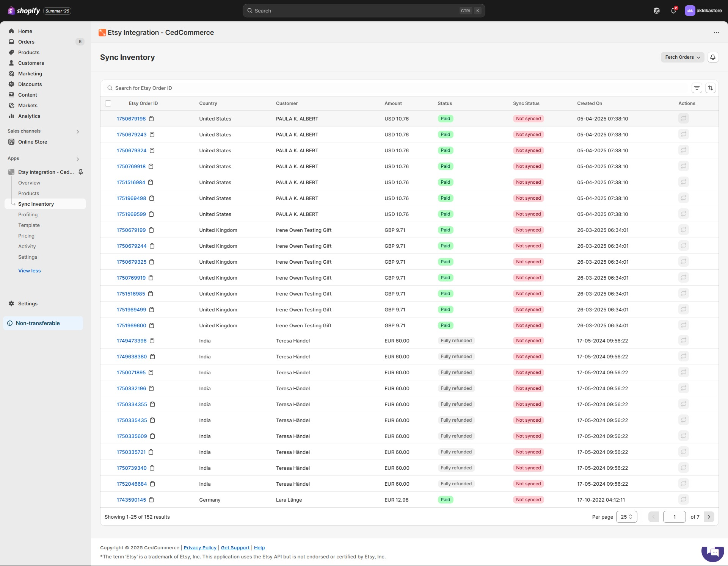Click sync action for order 1750679324
Viewport: 728px width, 566px height.
(x=683, y=150)
